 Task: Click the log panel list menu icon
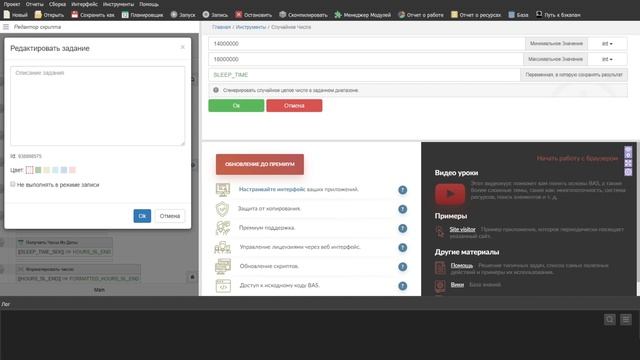(x=626, y=319)
